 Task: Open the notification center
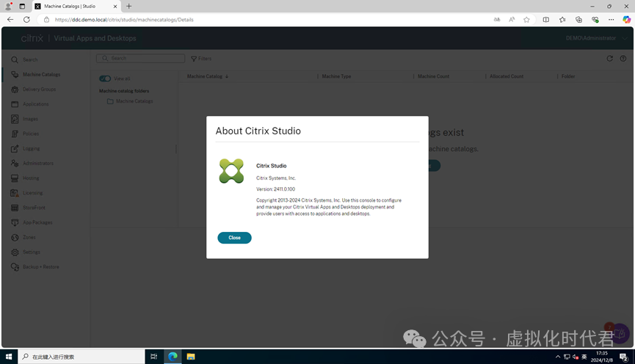pyautogui.click(x=624, y=357)
